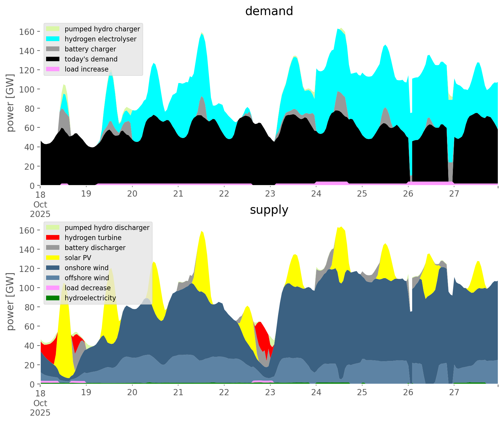Select the green hydroelectricity legend swatch

pyautogui.click(x=53, y=298)
